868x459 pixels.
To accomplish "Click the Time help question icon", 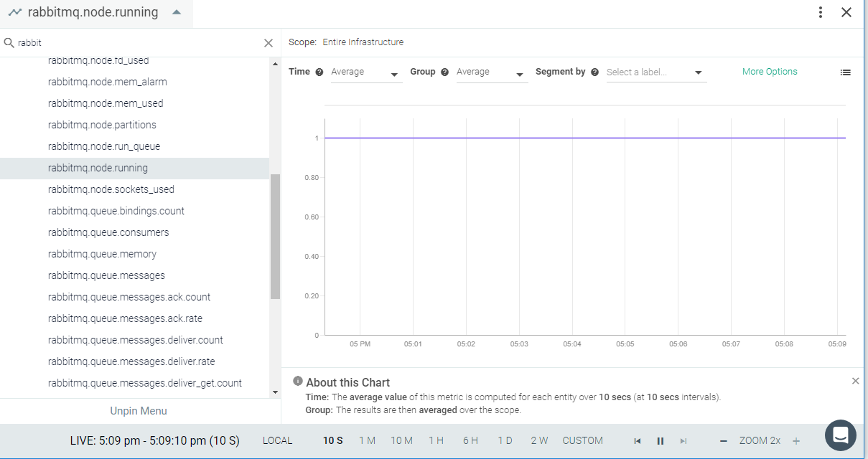I will pos(319,72).
